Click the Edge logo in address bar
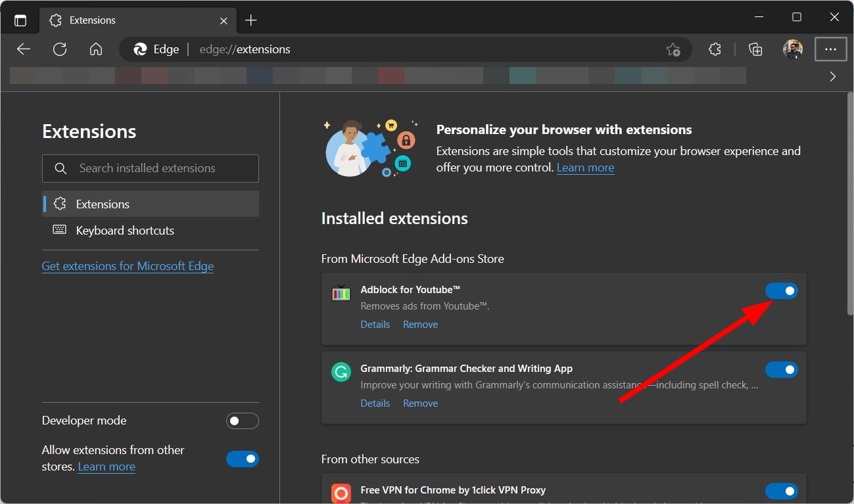 coord(140,49)
